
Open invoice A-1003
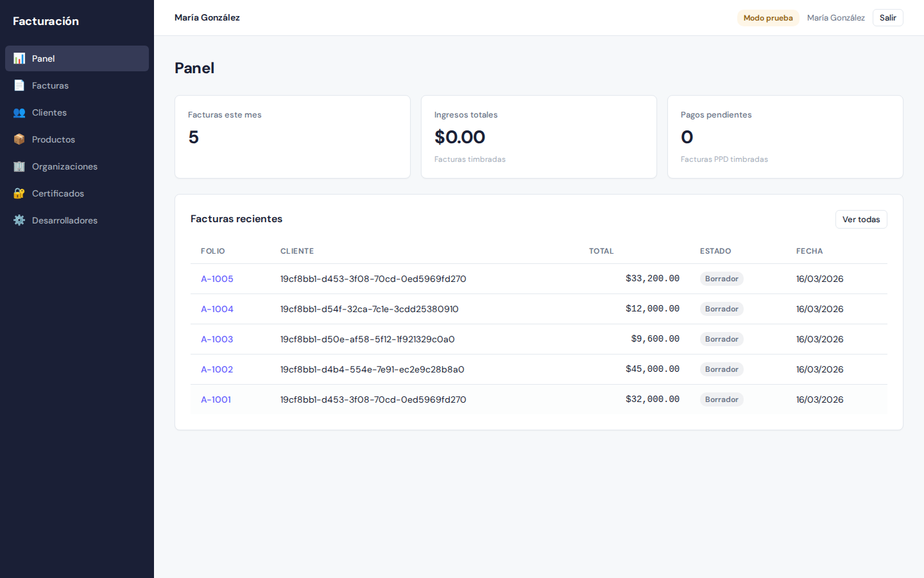pos(217,339)
